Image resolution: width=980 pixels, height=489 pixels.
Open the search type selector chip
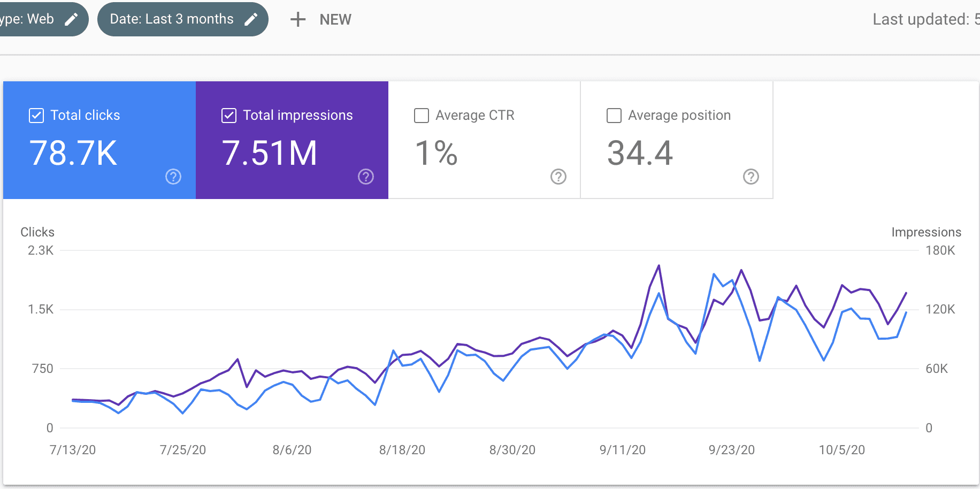click(32, 19)
